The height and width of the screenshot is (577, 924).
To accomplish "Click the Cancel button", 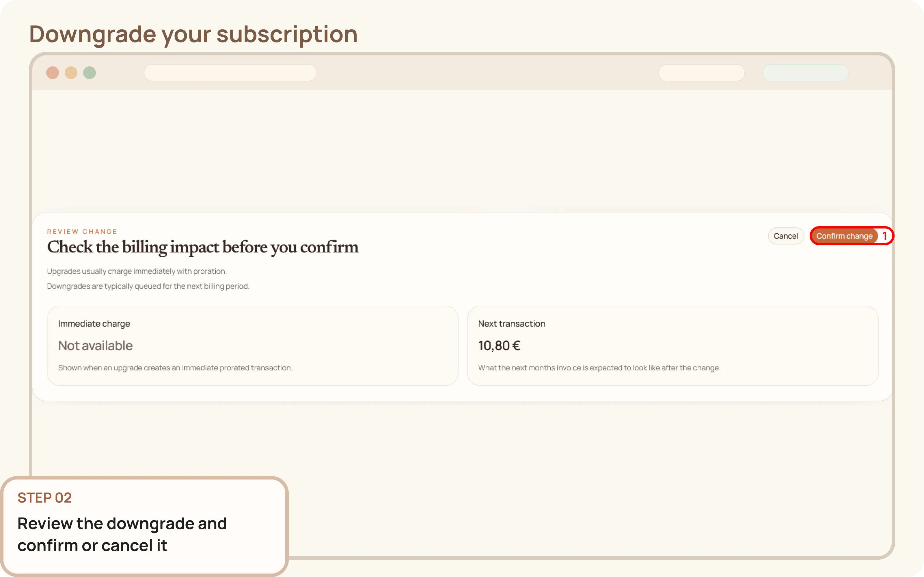I will click(x=786, y=235).
